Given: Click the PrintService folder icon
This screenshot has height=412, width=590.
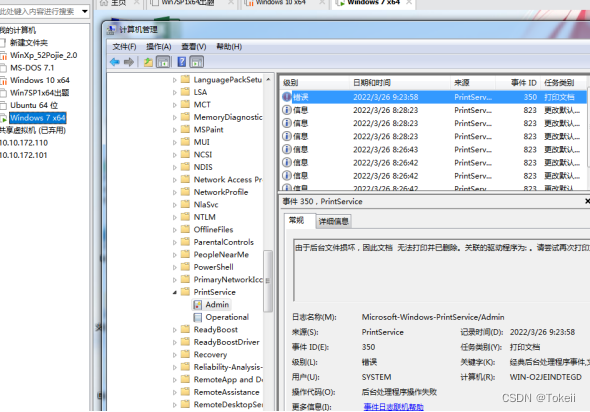Looking at the screenshot, I should click(x=185, y=292).
